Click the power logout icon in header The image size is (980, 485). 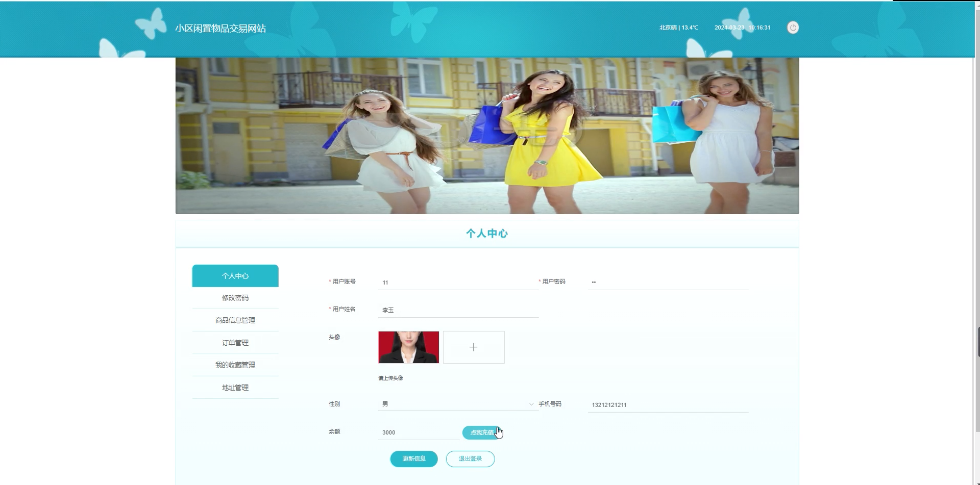click(793, 28)
